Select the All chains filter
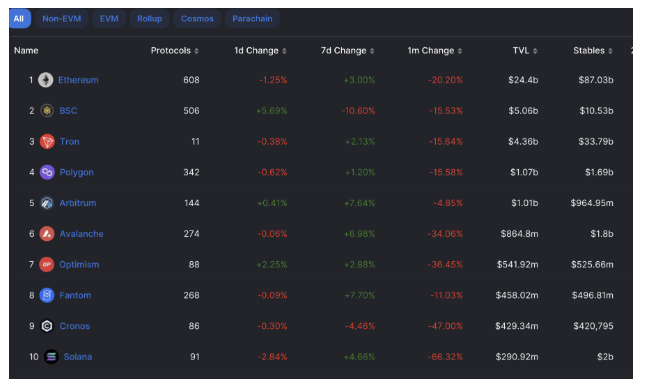 tap(19, 19)
